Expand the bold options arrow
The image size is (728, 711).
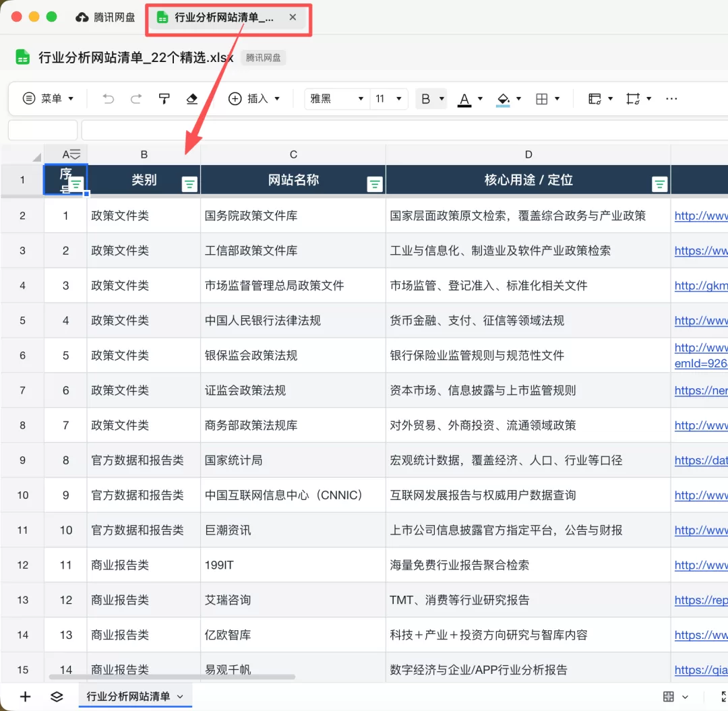coord(442,98)
